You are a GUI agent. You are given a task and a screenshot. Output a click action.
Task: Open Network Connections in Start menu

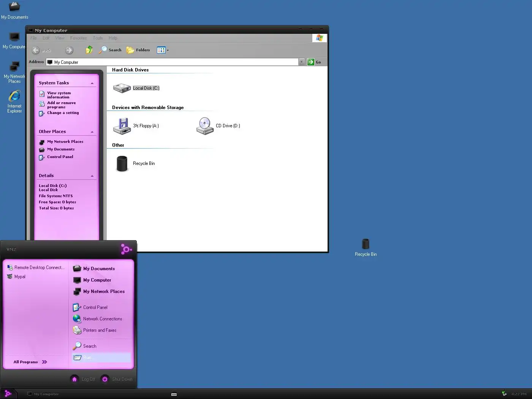pyautogui.click(x=101, y=319)
